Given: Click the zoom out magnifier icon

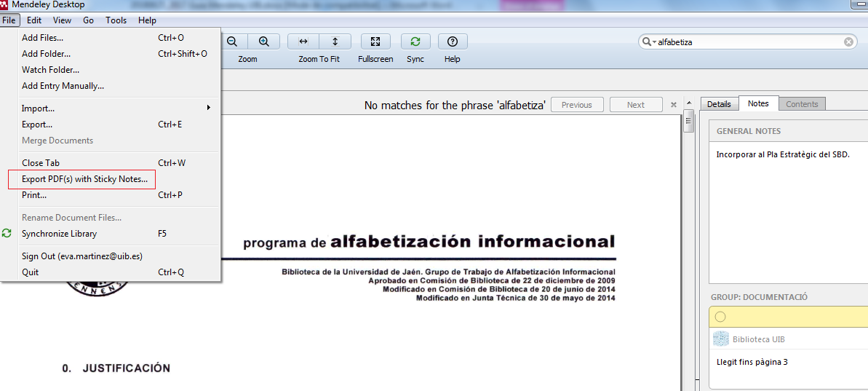Looking at the screenshot, I should (232, 42).
